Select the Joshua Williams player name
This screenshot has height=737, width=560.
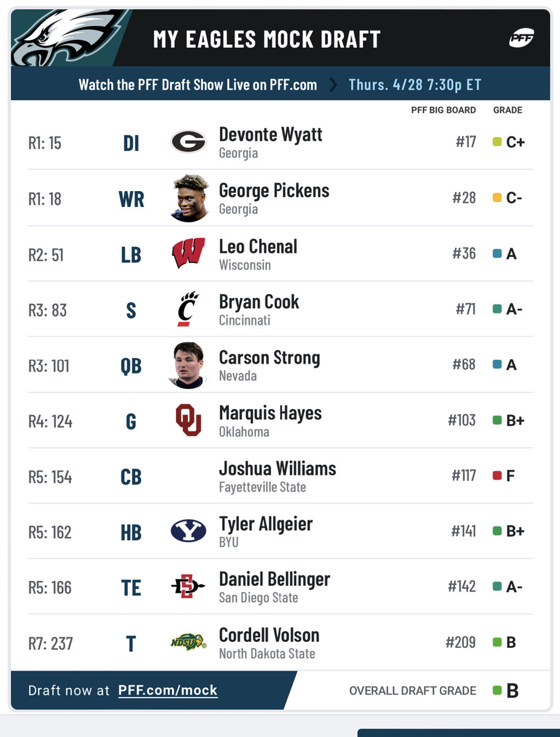pos(278,469)
